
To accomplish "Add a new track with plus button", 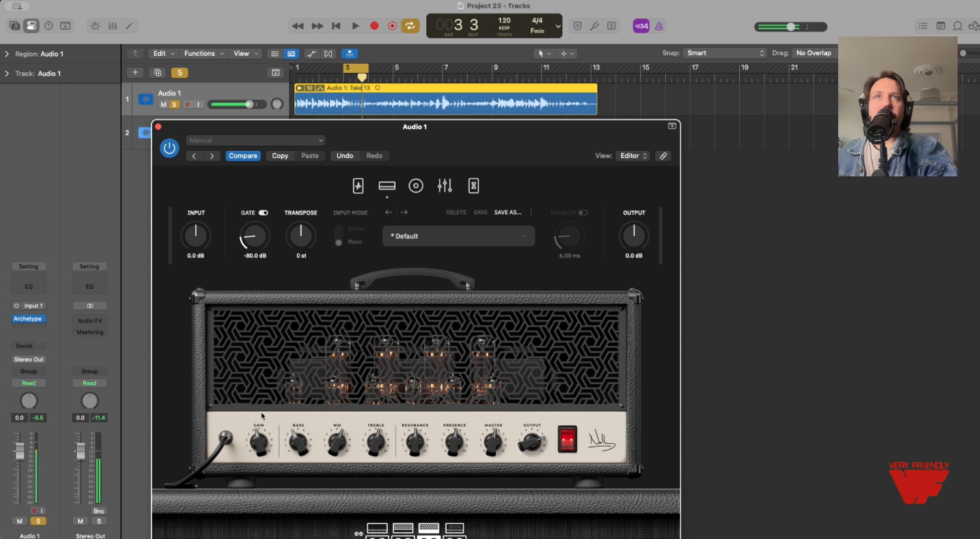I will point(135,73).
